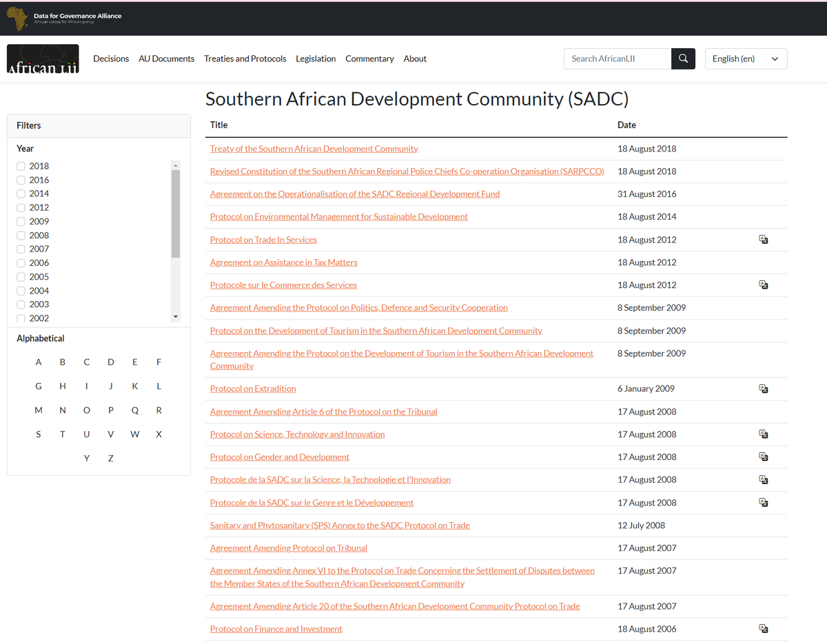Click translation icon for Protocol on Finance and Investment
Screen dimensions: 827x644
(764, 629)
